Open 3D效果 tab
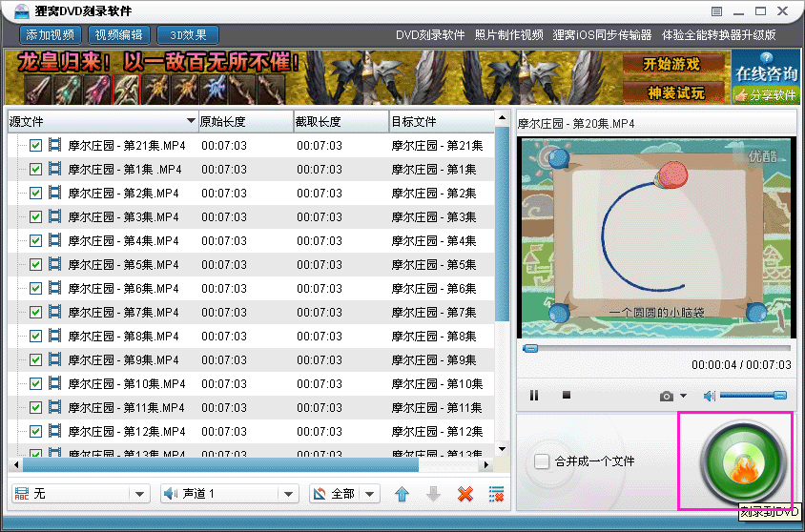Viewport: 805px width, 532px height. tap(188, 35)
